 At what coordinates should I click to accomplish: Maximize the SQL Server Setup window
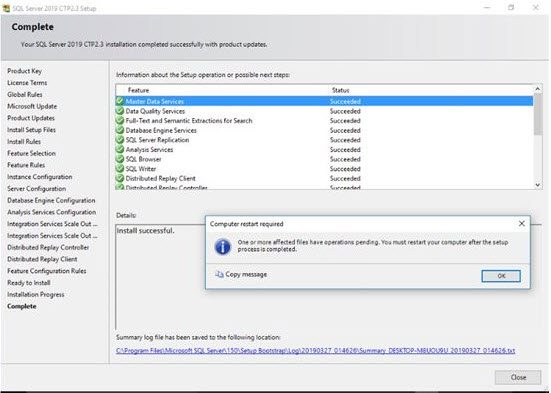pyautogui.click(x=511, y=7)
